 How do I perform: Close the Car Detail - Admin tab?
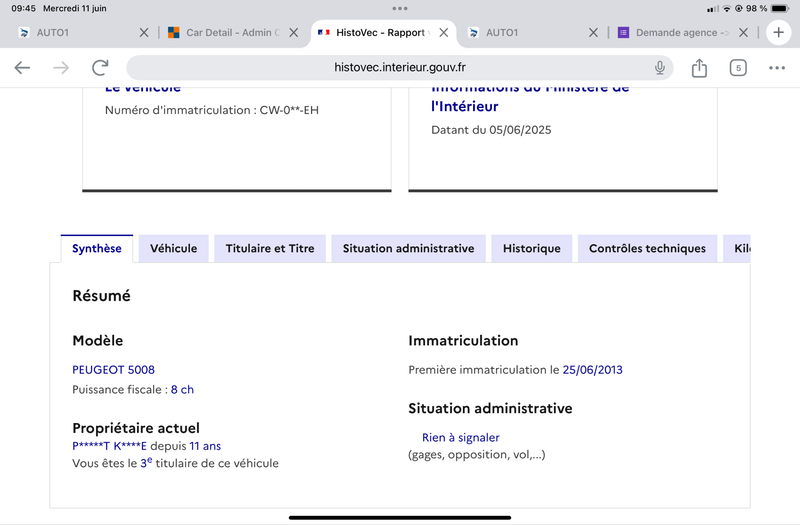pos(294,33)
